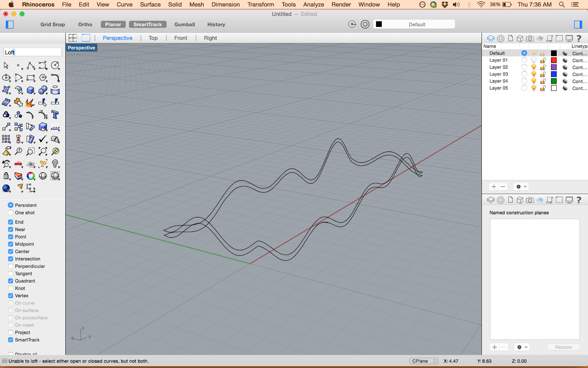Switch to the four-viewport layout icon
This screenshot has height=368, width=588.
73,38
